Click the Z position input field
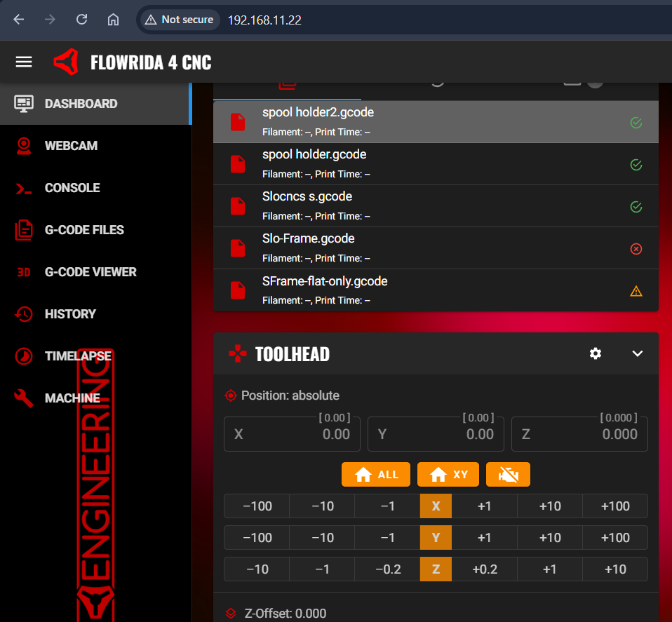The image size is (672, 622). 579,434
